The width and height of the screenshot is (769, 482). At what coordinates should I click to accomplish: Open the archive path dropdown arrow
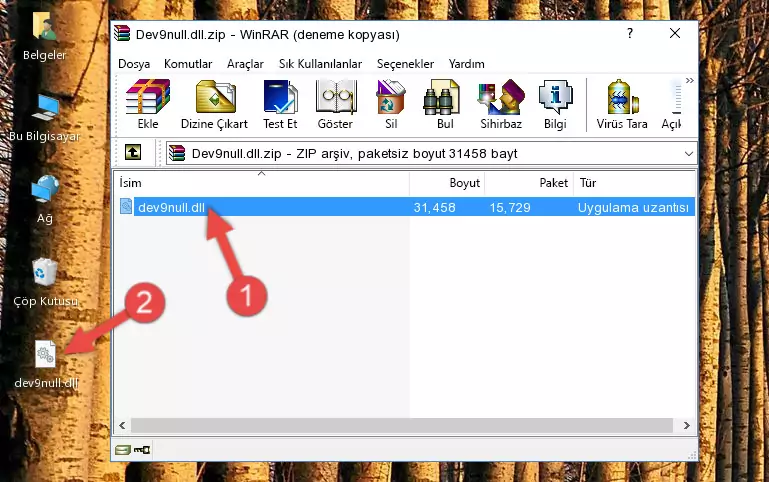[689, 154]
